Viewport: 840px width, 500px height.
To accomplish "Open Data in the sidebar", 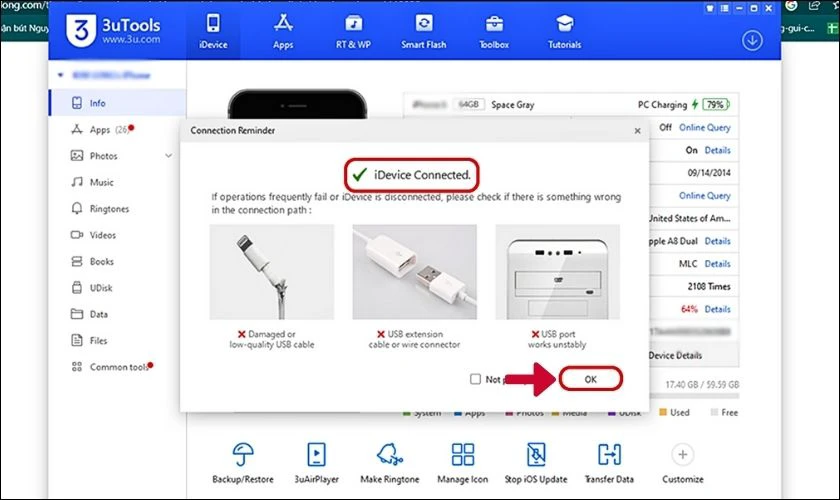I will (118, 314).
